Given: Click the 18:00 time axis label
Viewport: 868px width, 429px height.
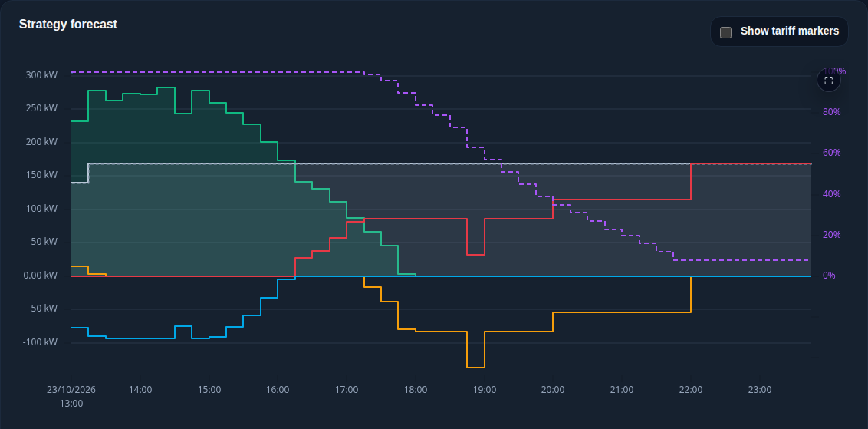Looking at the screenshot, I should [415, 390].
